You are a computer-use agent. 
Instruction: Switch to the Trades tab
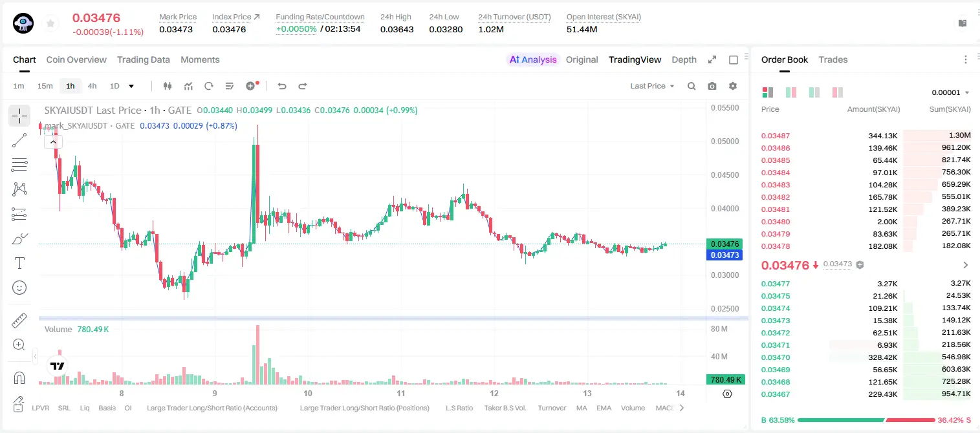coord(833,59)
